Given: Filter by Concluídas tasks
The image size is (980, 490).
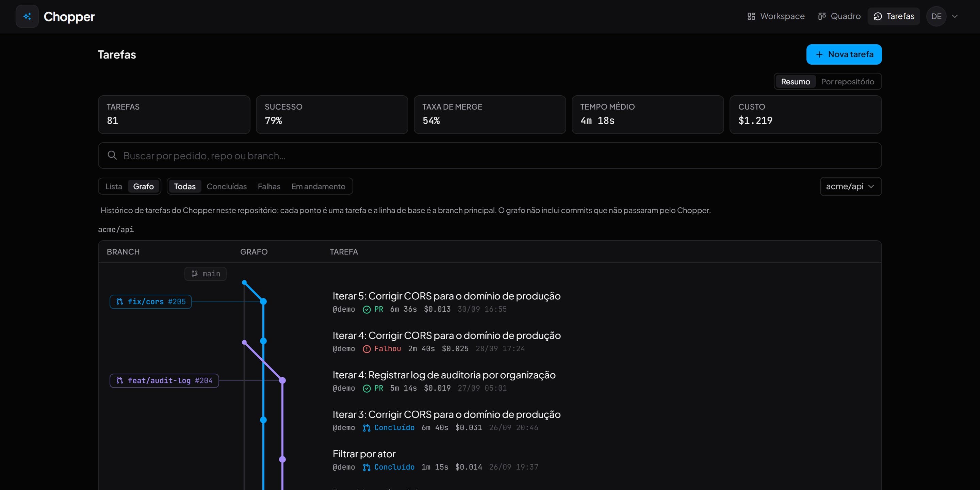Looking at the screenshot, I should (x=227, y=186).
